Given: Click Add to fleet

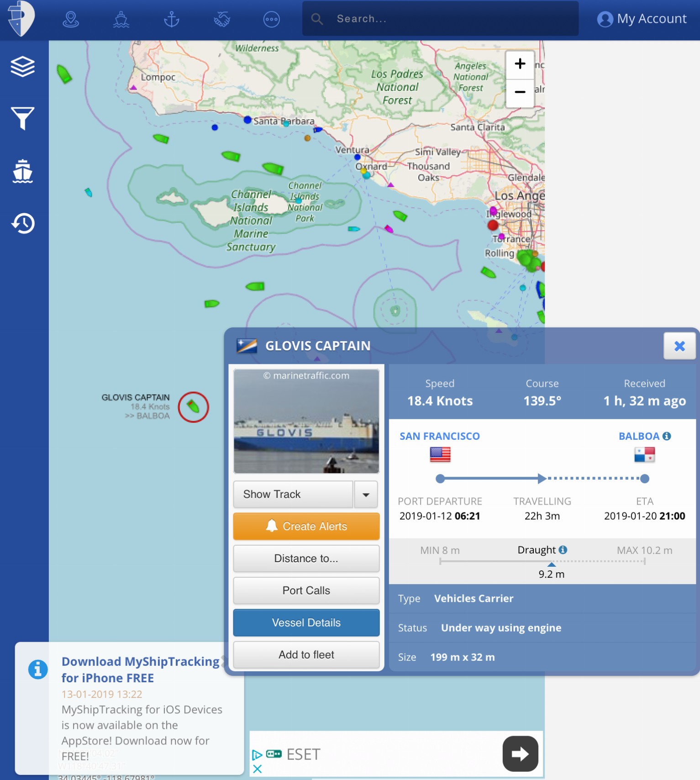Looking at the screenshot, I should tap(306, 655).
